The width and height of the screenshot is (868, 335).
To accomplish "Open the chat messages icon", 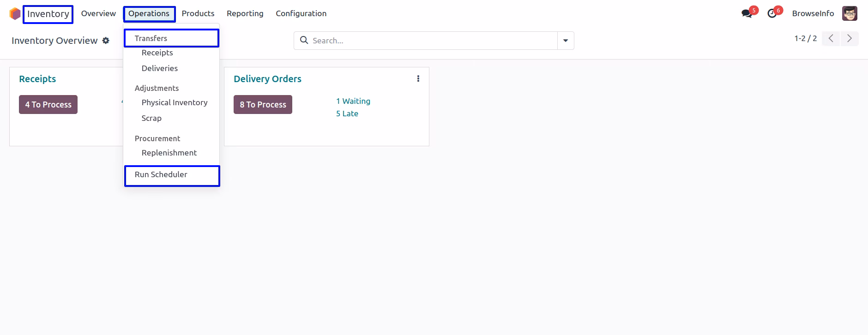I will tap(747, 14).
